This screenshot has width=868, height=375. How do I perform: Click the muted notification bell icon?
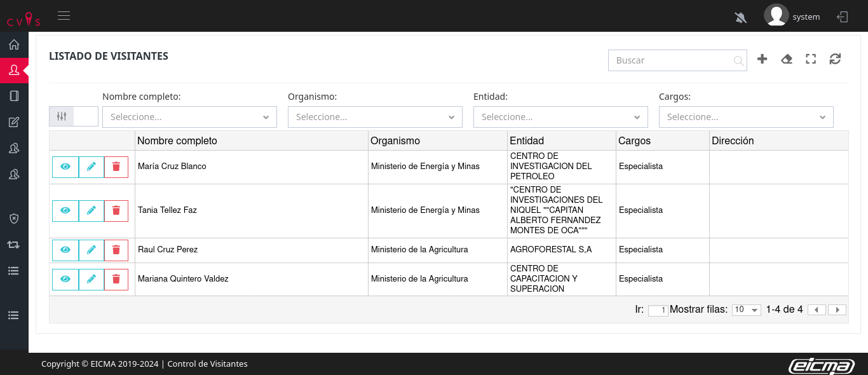741,17
